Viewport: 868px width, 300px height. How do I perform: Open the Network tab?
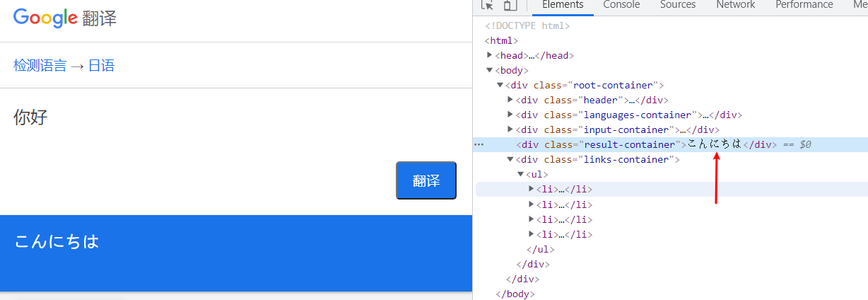(736, 5)
